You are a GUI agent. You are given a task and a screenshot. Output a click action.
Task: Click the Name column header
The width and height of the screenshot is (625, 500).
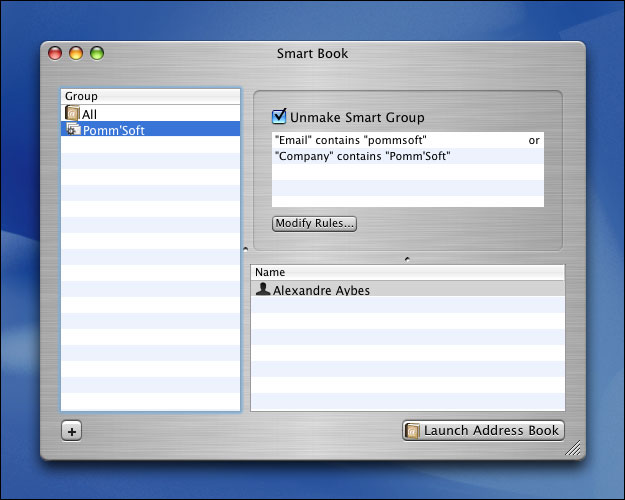tap(407, 272)
